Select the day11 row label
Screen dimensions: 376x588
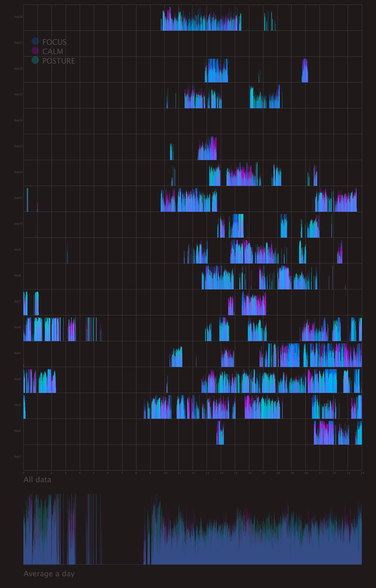pos(18,198)
